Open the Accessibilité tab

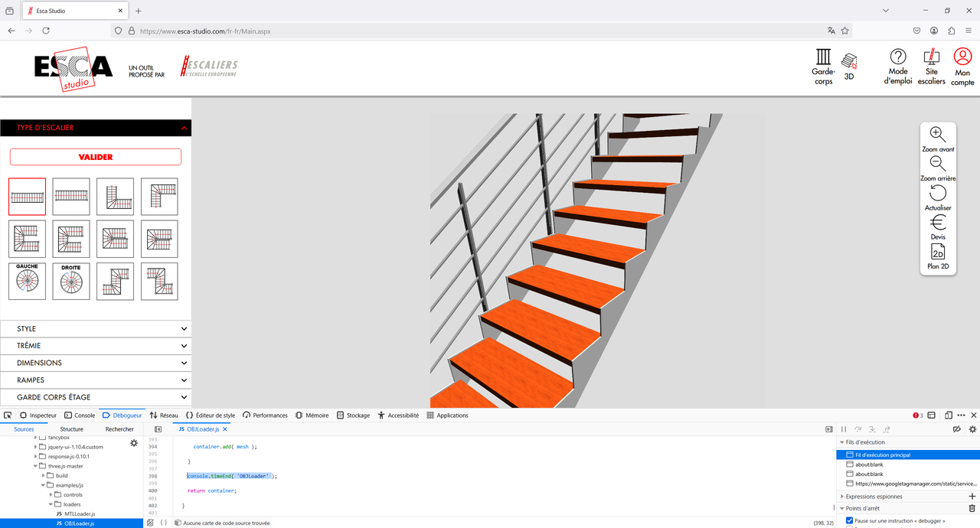tap(398, 416)
